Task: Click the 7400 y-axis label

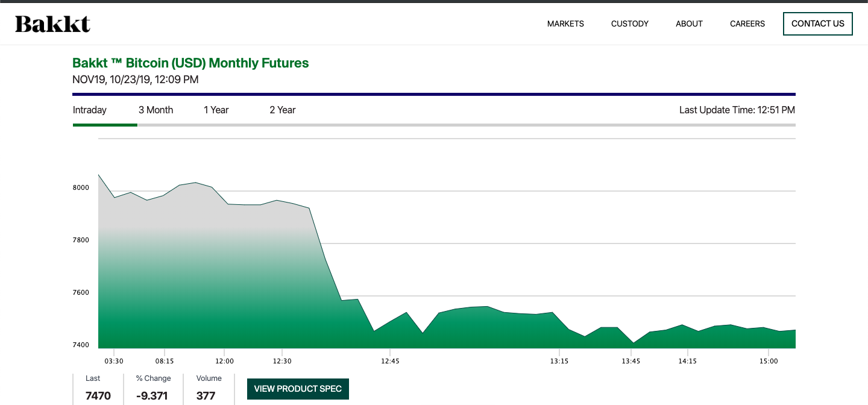Action: tap(81, 345)
